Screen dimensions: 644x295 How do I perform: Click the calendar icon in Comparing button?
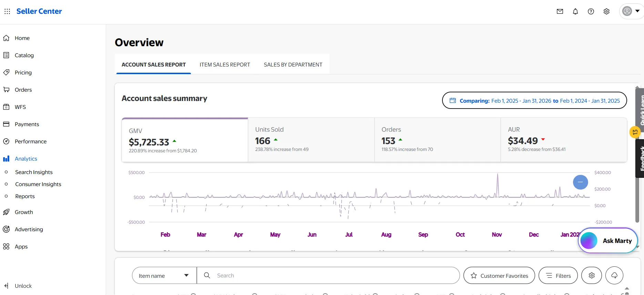point(453,100)
